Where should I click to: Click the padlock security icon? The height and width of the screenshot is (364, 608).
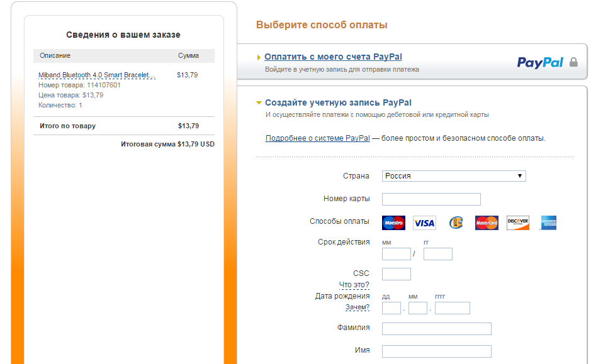(573, 62)
